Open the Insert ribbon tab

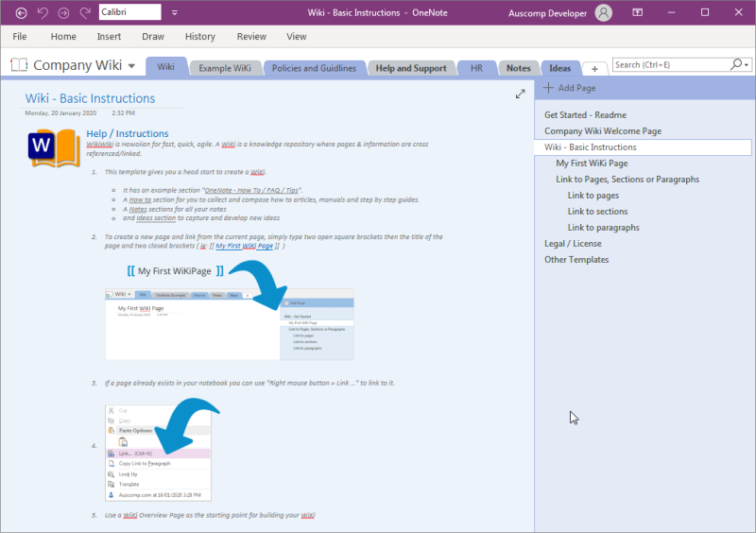point(109,37)
